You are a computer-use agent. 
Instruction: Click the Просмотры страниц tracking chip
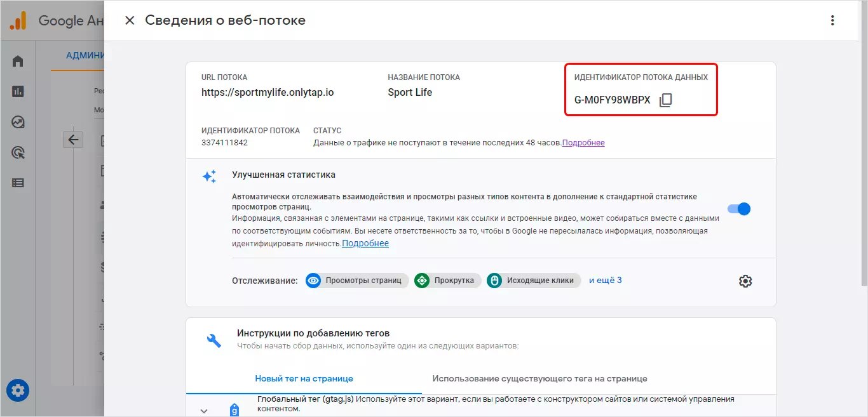pyautogui.click(x=356, y=281)
